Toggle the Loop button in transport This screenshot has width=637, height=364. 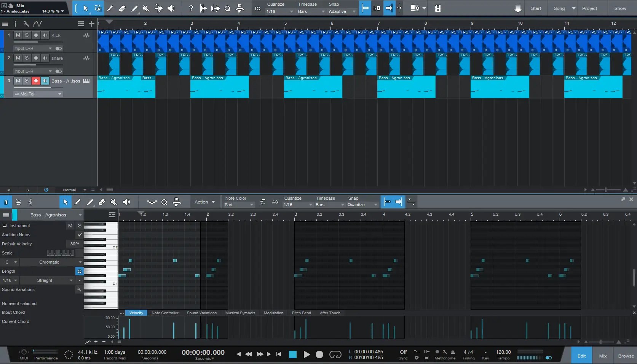click(335, 354)
